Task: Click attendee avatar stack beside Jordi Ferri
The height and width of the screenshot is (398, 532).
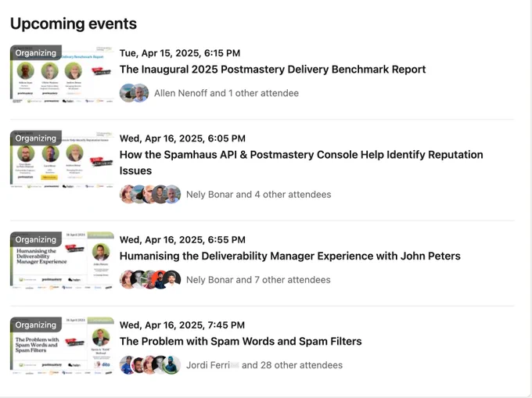Action: pyautogui.click(x=150, y=365)
